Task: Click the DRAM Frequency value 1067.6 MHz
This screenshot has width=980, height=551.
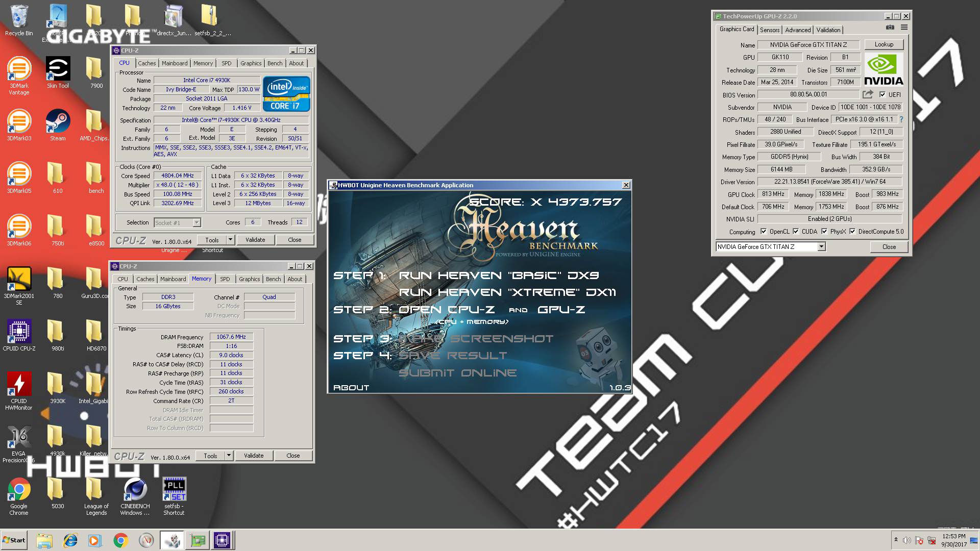Action: click(231, 337)
